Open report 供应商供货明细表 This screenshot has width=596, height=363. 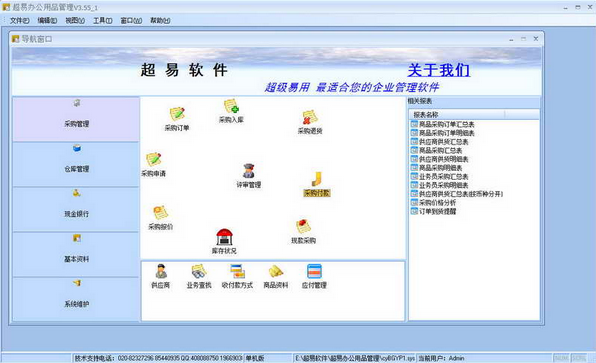coord(439,159)
